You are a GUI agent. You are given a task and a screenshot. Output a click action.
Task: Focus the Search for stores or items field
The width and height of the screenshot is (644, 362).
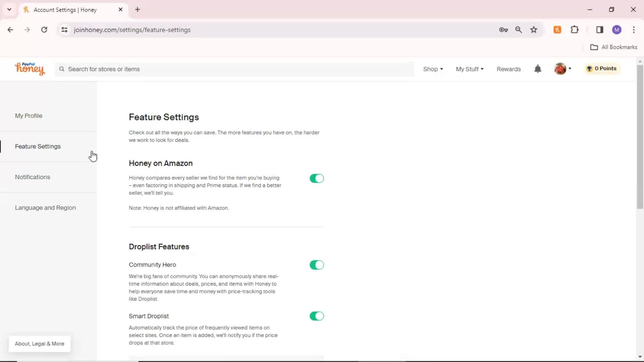pyautogui.click(x=235, y=69)
